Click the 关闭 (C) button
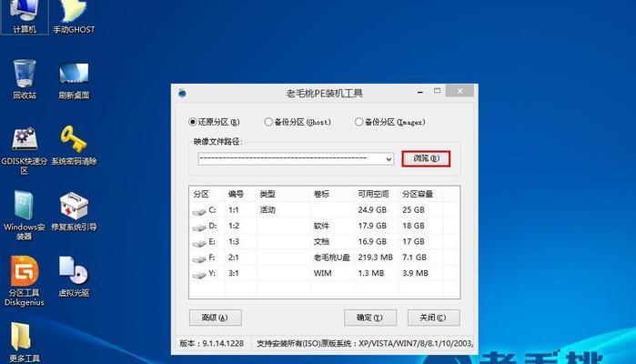The height and width of the screenshot is (364, 636). coord(433,318)
